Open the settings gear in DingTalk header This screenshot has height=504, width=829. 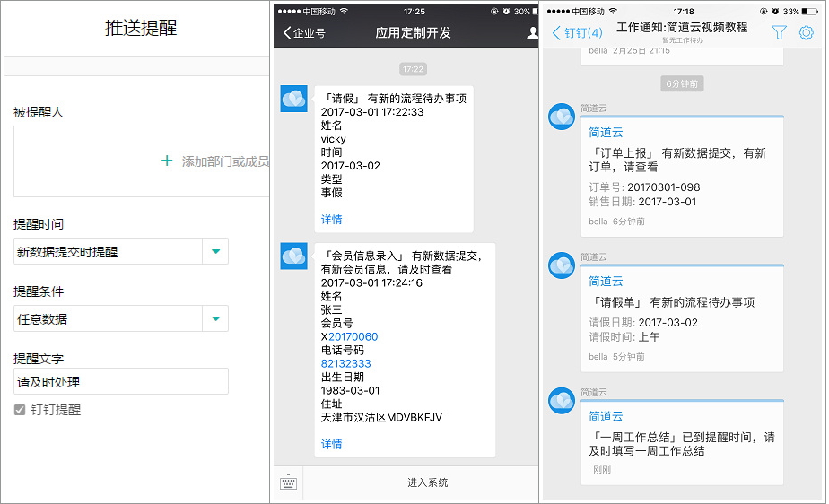(x=806, y=33)
